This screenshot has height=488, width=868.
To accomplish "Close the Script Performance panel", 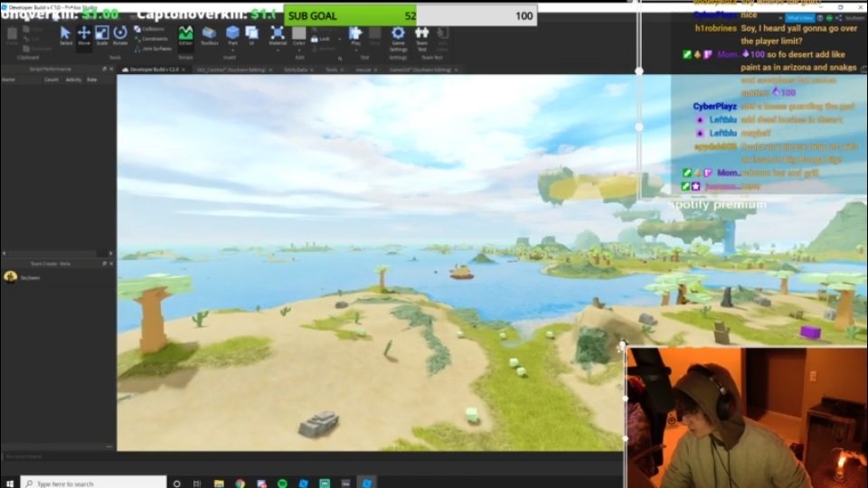I will pyautogui.click(x=111, y=70).
